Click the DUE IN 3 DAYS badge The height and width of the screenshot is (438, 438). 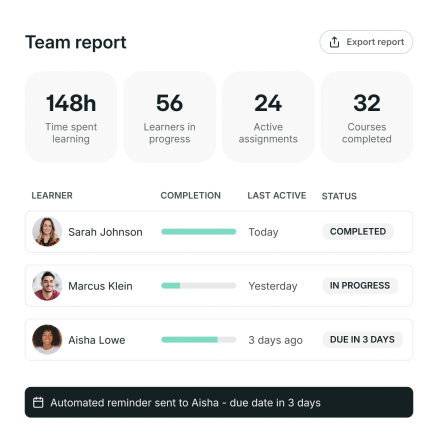(362, 339)
